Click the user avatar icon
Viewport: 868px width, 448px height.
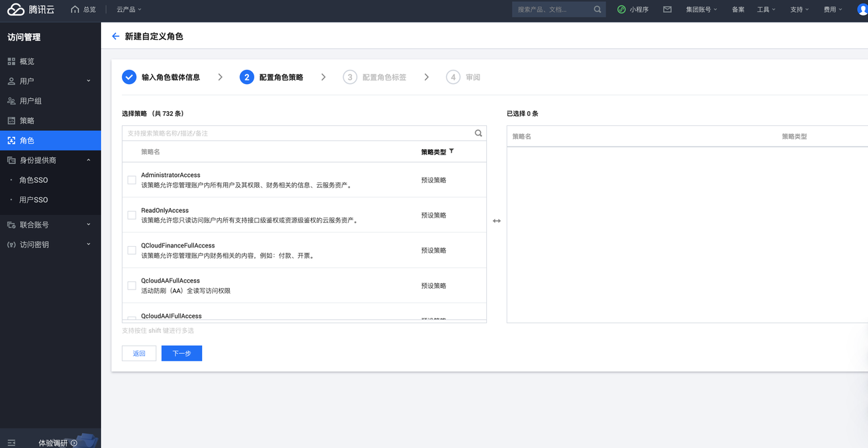863,9
